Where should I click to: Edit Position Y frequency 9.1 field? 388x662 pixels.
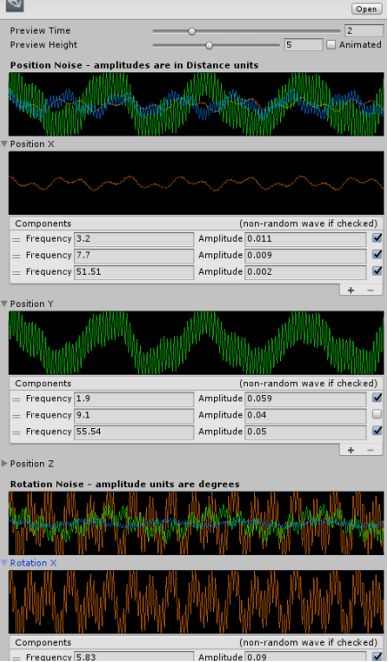tap(134, 415)
